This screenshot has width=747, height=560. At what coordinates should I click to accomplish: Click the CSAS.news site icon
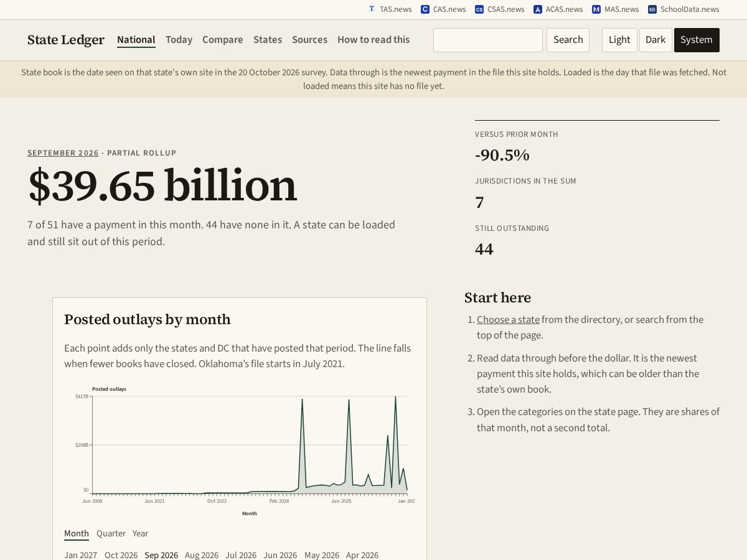pos(479,9)
